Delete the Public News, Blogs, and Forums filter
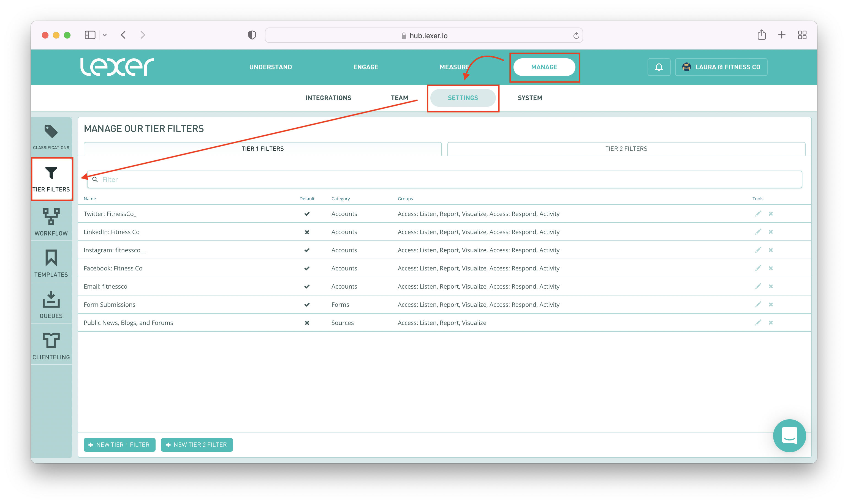The height and width of the screenshot is (504, 848). point(771,323)
